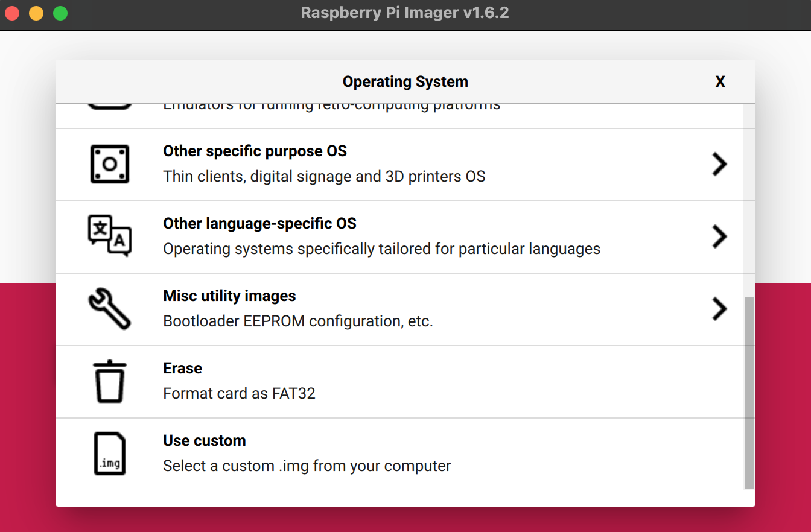Expand Other specific purpose OS category

click(719, 164)
